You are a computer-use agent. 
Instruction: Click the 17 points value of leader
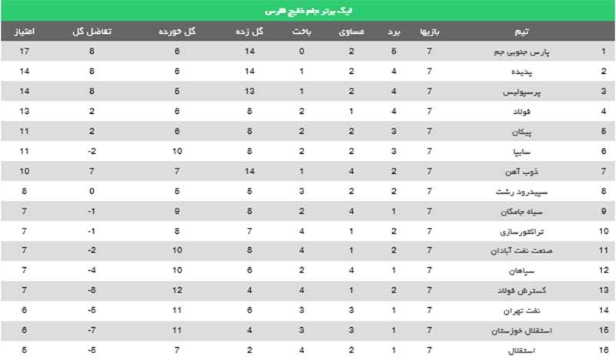(25, 51)
